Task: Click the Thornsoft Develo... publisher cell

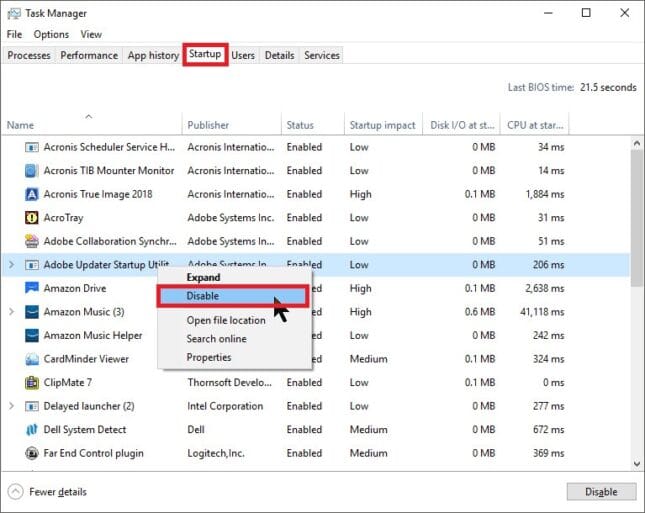Action: [x=230, y=383]
